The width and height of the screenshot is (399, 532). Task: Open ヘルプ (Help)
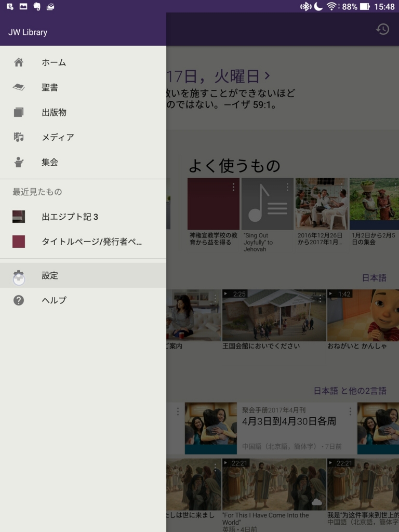click(83, 300)
